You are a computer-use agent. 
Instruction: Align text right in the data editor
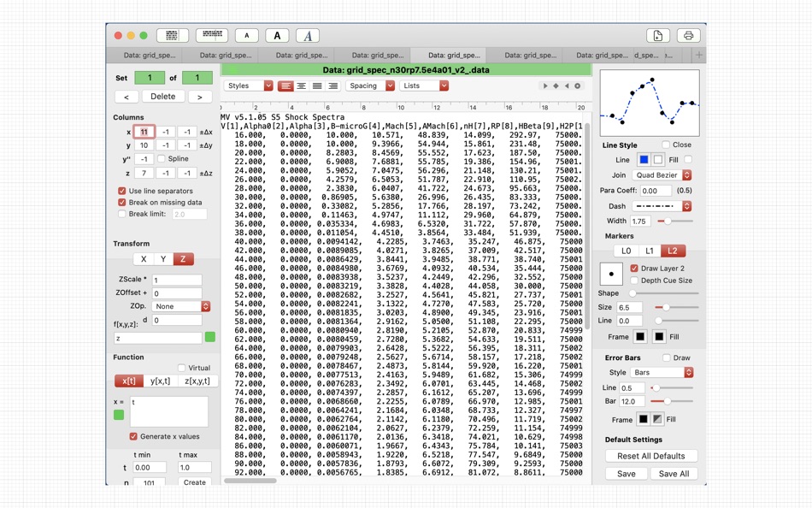(x=333, y=86)
